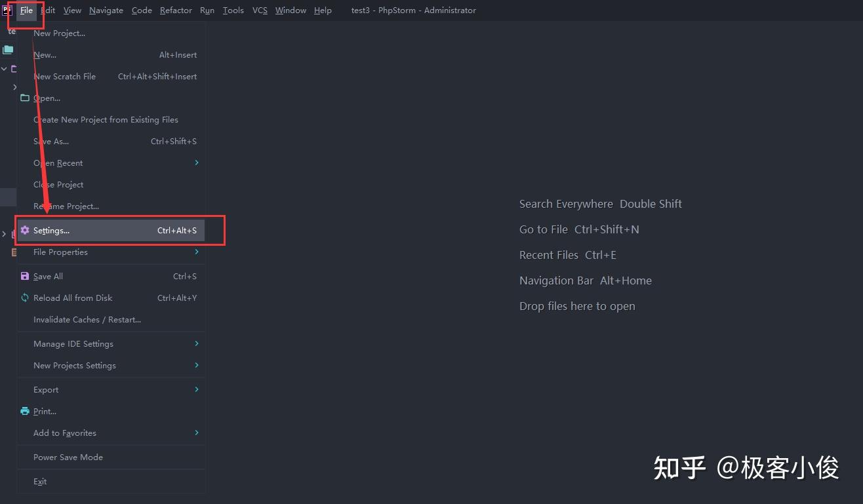Expand the New Projects Settings submenu arrow
This screenshot has width=863, height=504.
click(197, 365)
